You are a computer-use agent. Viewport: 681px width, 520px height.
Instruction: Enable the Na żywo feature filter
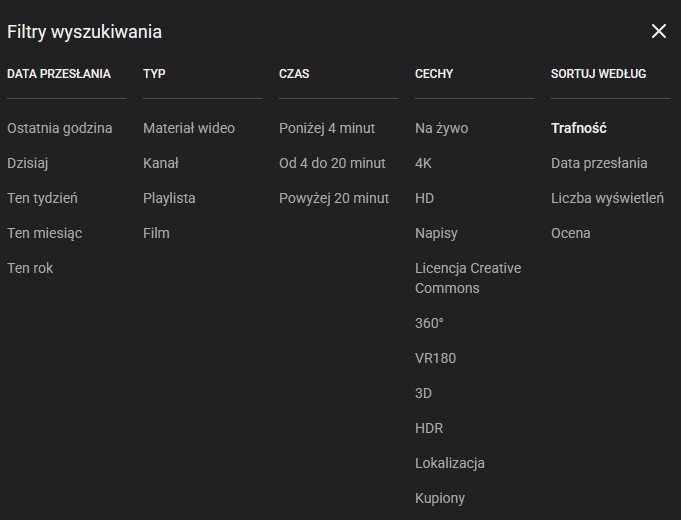coord(441,128)
